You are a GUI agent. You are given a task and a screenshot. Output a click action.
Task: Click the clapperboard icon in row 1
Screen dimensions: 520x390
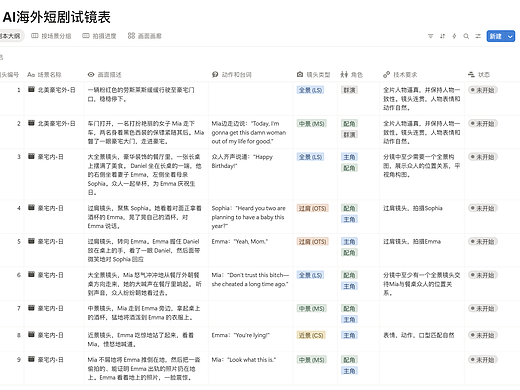pyautogui.click(x=31, y=89)
